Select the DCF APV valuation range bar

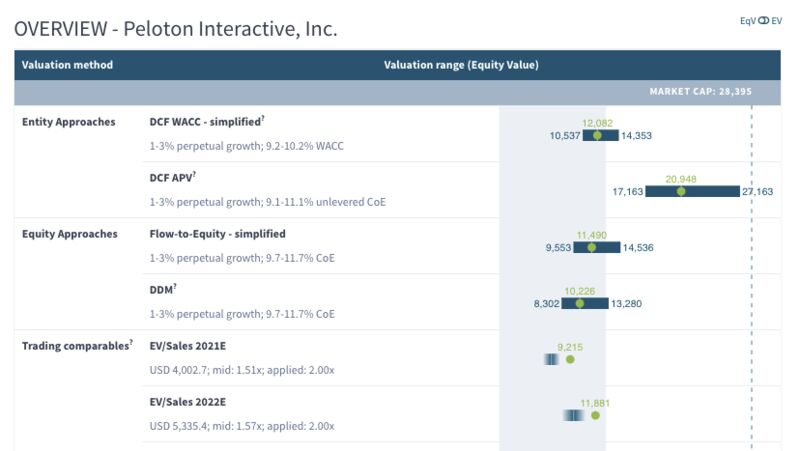pos(692,190)
